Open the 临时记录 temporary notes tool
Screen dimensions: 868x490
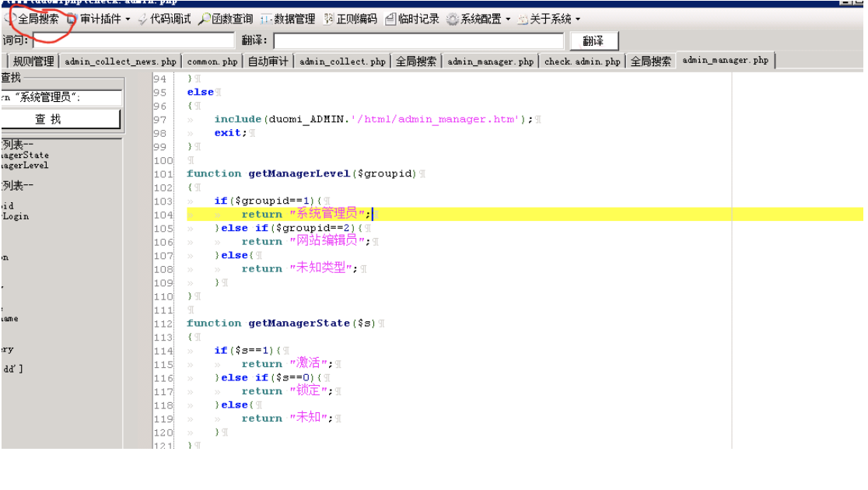[x=412, y=19]
